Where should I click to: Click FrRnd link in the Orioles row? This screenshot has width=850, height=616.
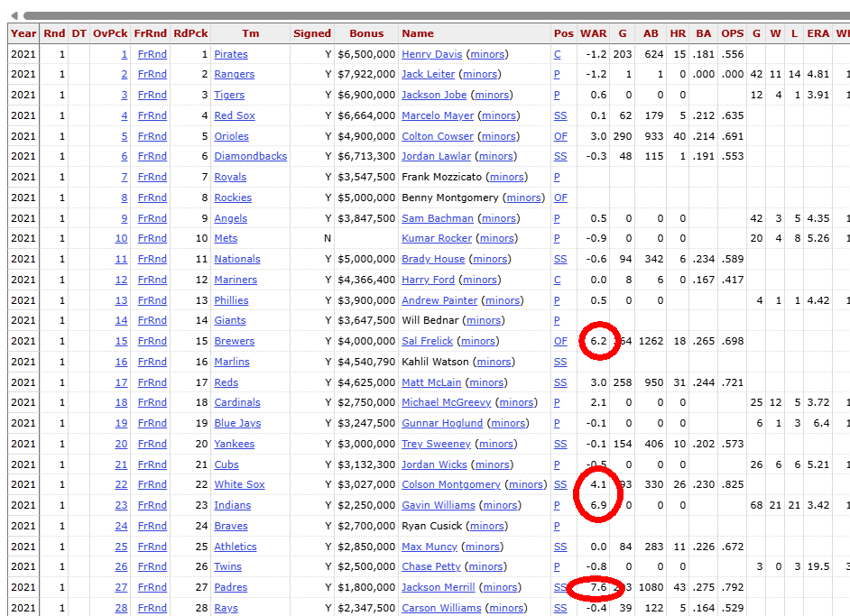point(152,136)
